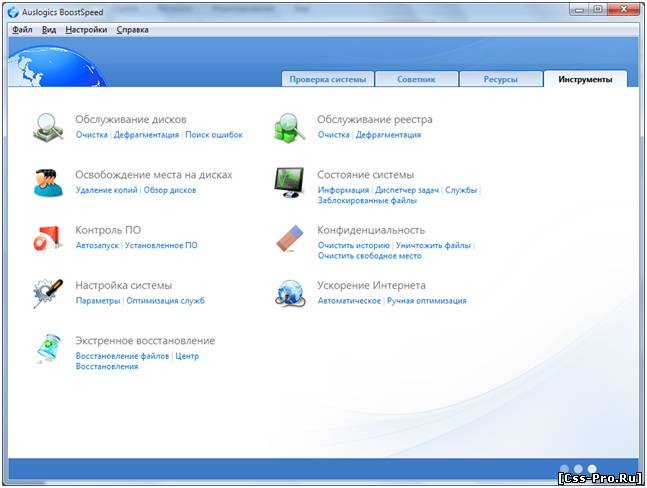Click the Конфиденциальность eraser icon
This screenshot has width=647, height=488.
290,238
